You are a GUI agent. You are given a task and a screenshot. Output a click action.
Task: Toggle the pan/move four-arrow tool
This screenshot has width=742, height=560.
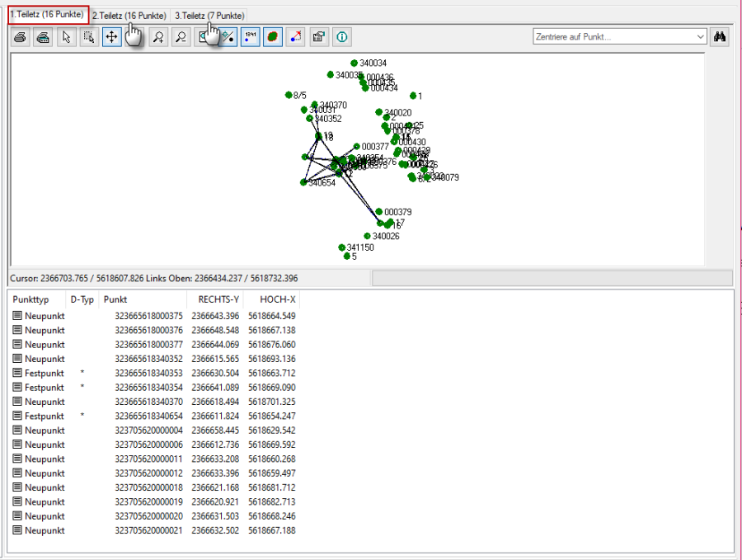tap(111, 37)
